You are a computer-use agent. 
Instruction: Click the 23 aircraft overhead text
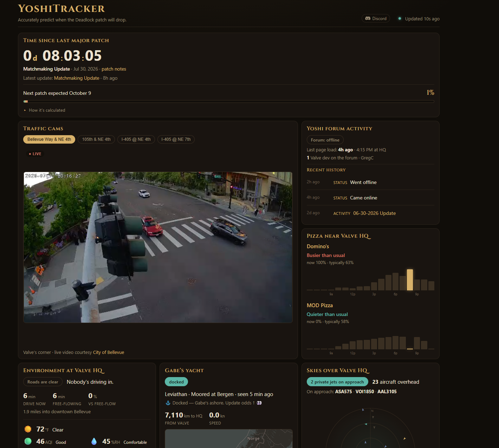tap(396, 382)
